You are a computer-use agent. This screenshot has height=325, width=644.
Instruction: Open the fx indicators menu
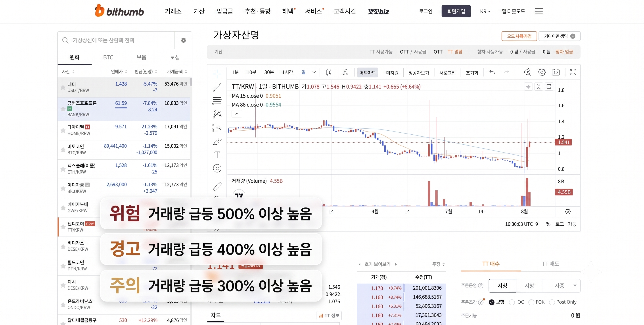pos(345,73)
